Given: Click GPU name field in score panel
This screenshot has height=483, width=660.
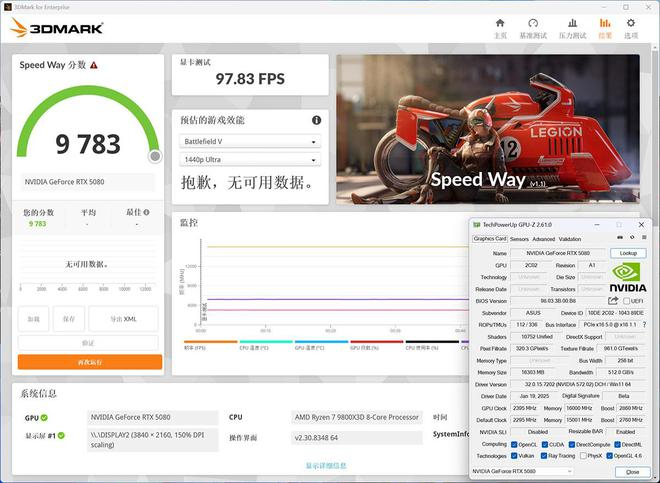Looking at the screenshot, I should tap(88, 182).
